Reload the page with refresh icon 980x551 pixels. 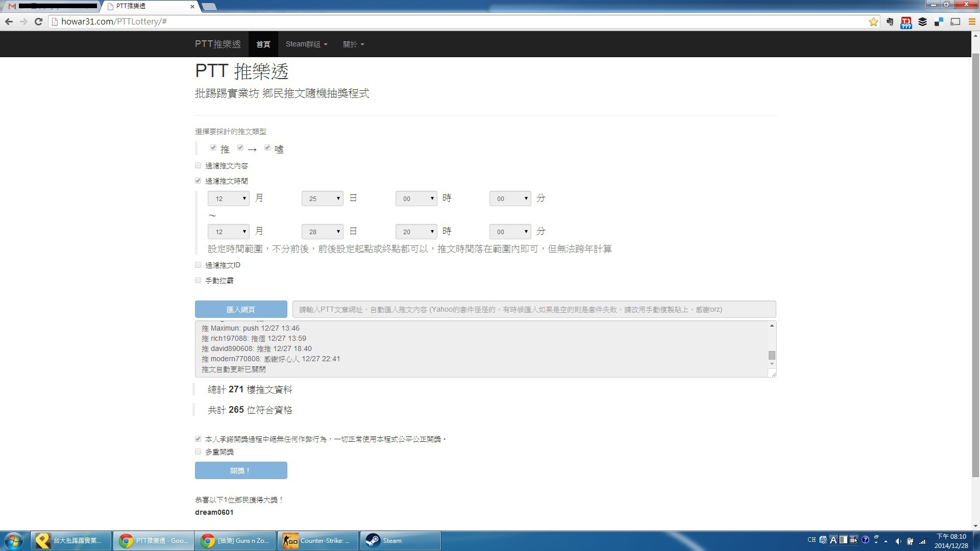tap(38, 21)
